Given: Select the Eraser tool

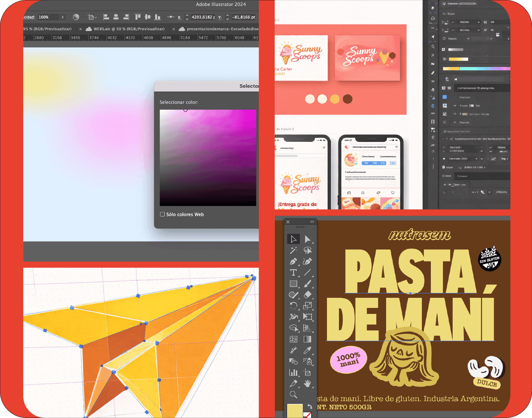Looking at the screenshot, I should click(x=307, y=295).
